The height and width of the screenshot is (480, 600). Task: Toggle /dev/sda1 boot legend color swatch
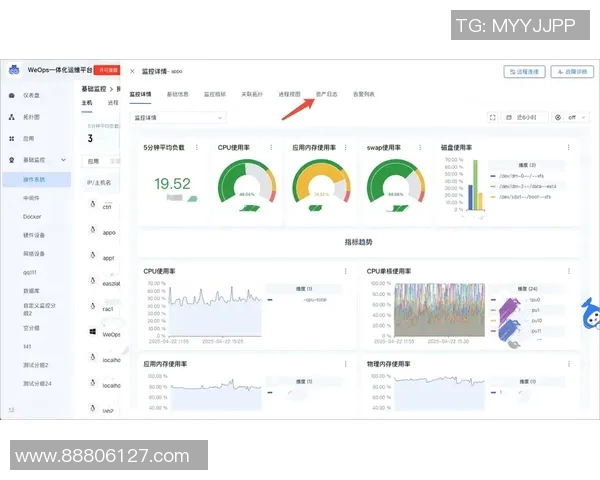493,197
